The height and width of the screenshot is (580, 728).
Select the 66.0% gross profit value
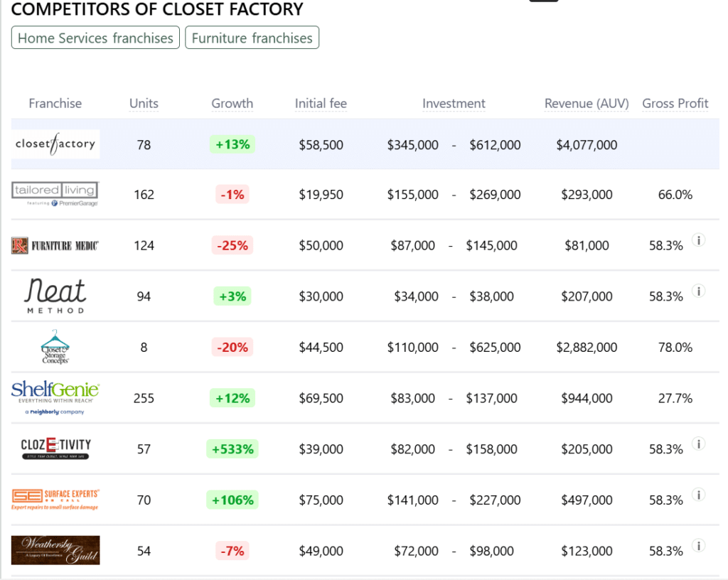(x=675, y=195)
